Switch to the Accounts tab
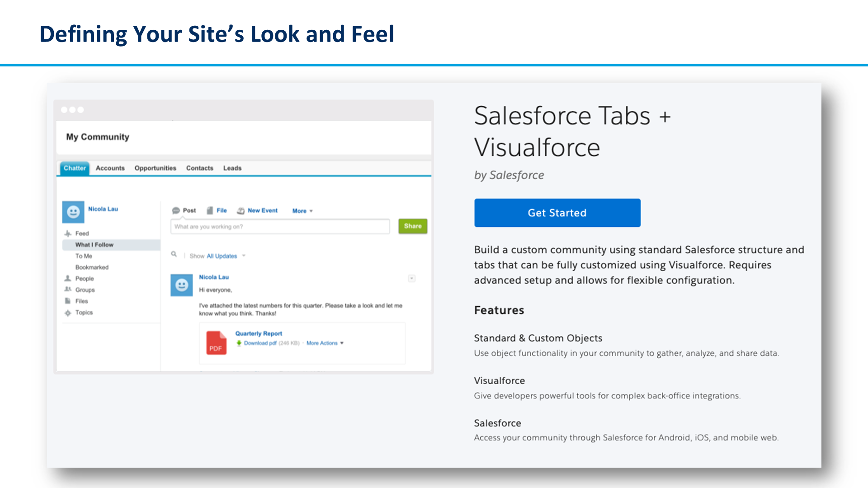868x488 pixels. tap(110, 168)
